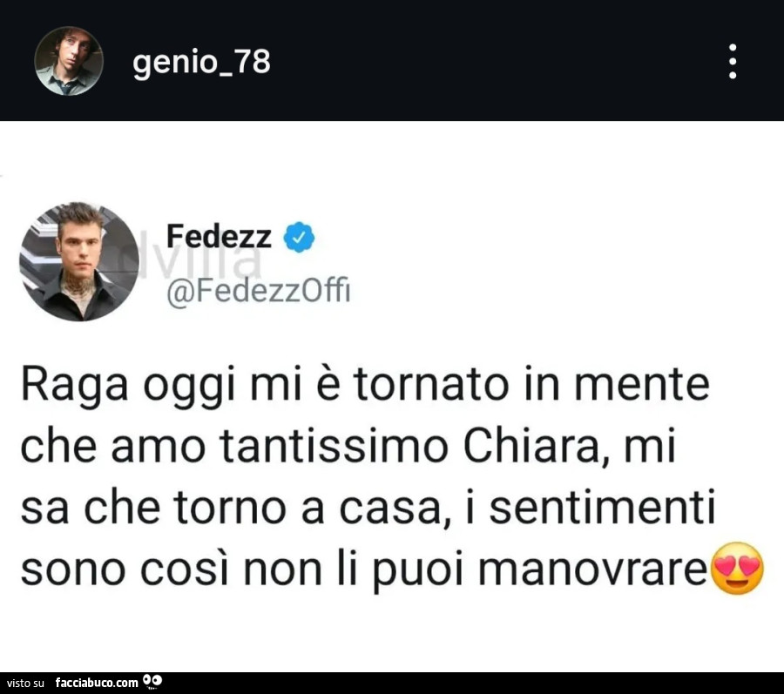This screenshot has height=694, width=784.
Task: Click the word 'manovrare' in the tweet
Action: (x=592, y=570)
